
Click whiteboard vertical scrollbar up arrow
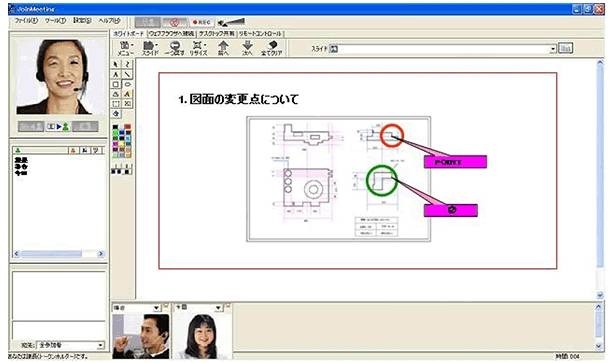(600, 63)
